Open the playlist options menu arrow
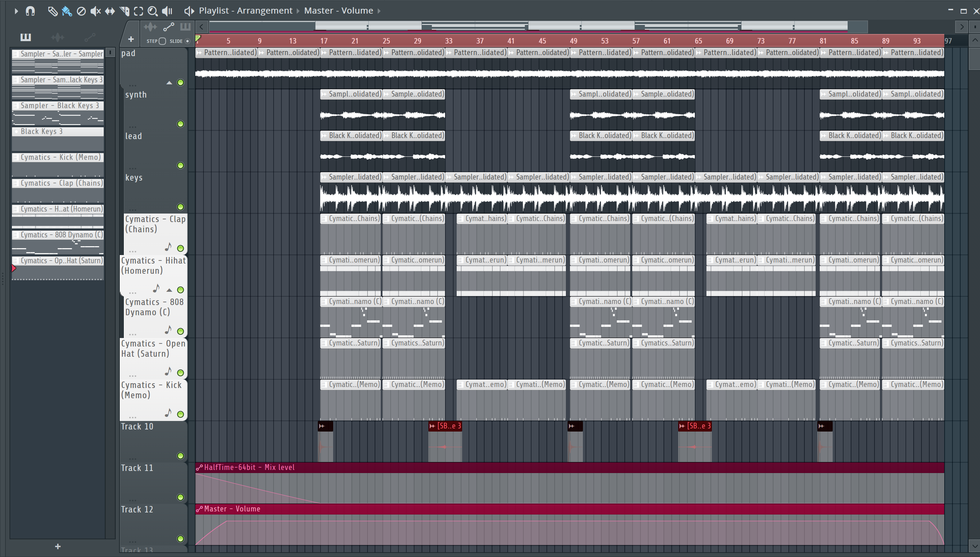Image resolution: width=980 pixels, height=557 pixels. pos(16,11)
